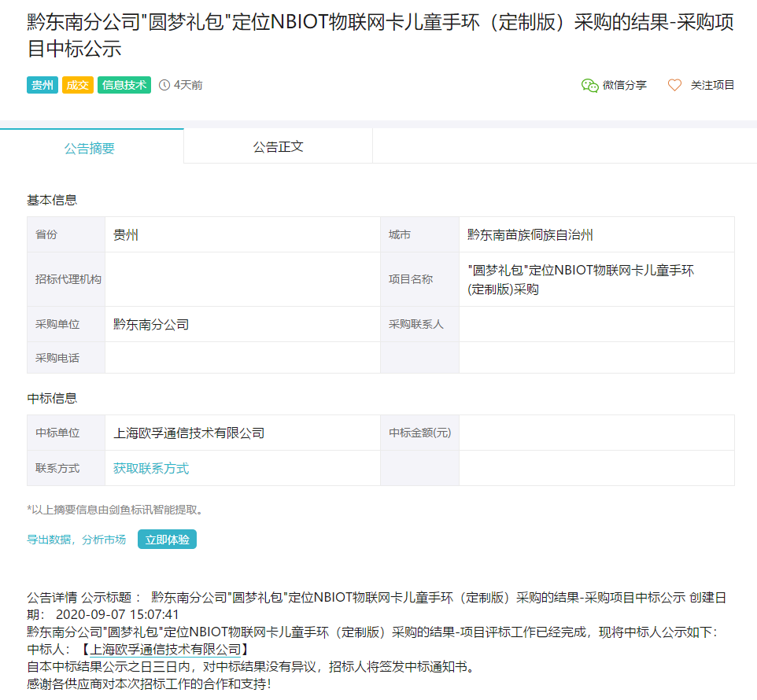Click the 采购单位 label cell
Screen dimensions: 757x700
66,324
